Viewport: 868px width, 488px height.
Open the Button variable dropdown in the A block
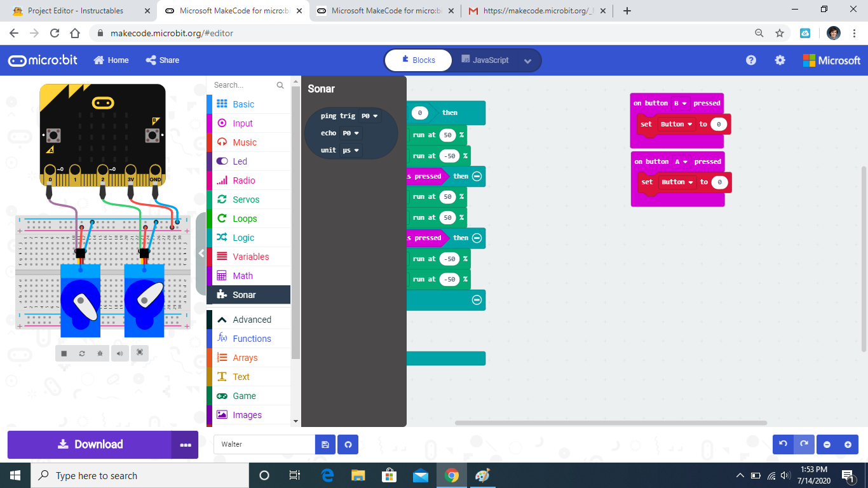click(677, 182)
